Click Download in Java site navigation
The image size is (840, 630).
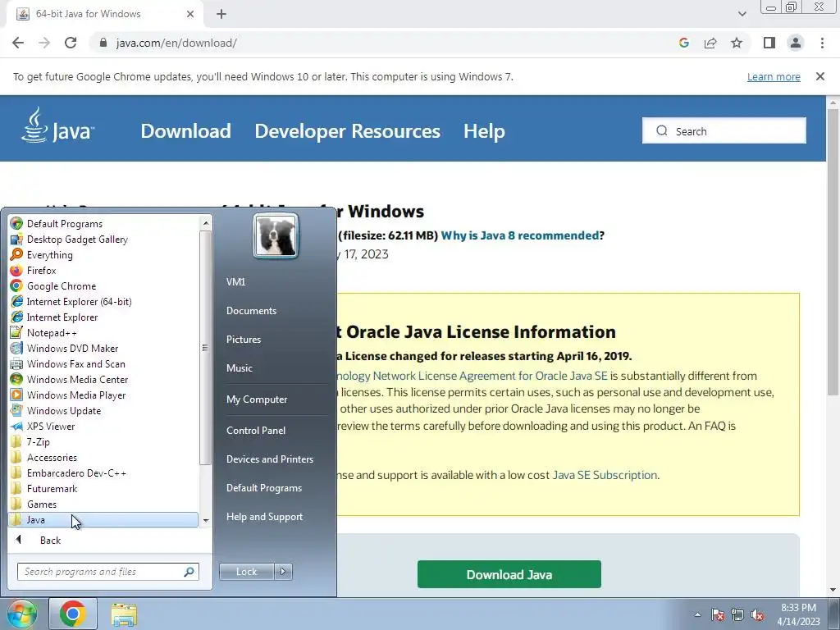coord(186,131)
